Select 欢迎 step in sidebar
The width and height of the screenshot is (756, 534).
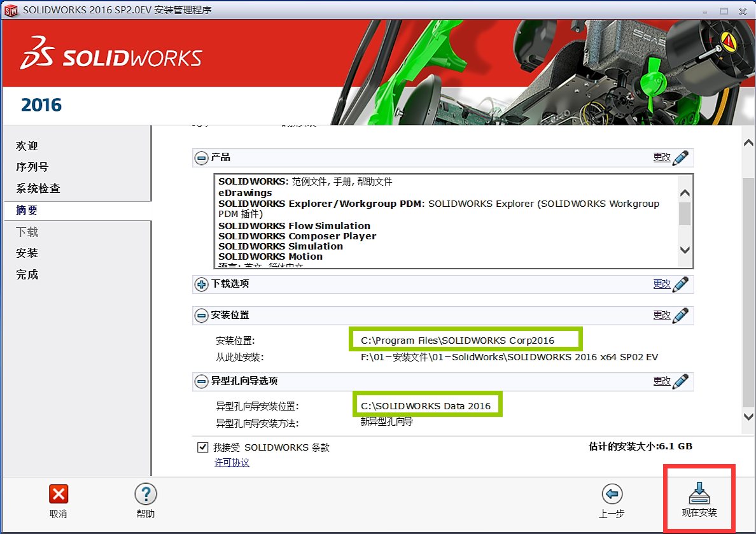click(27, 146)
